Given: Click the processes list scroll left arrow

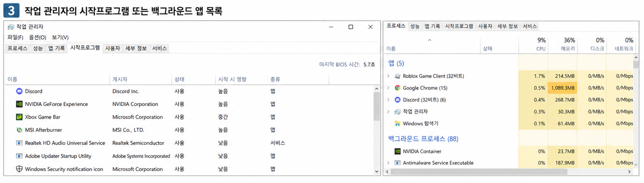Looking at the screenshot, I should tap(387, 172).
